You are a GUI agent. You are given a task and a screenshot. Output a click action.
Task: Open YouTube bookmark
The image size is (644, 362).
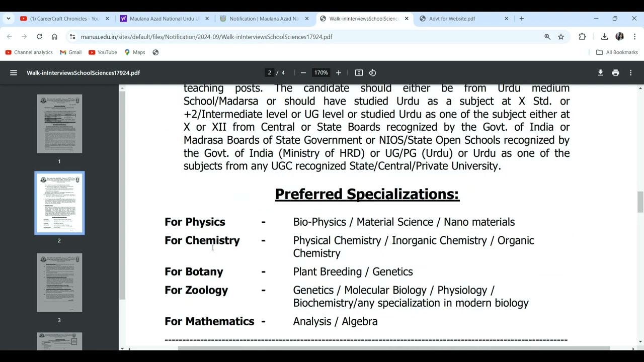(103, 52)
